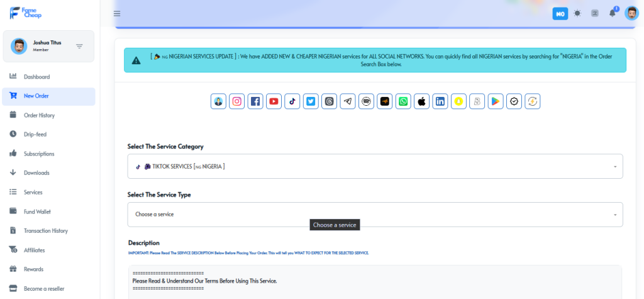Select the faded letter B icon
644x299 pixels.
click(477, 101)
